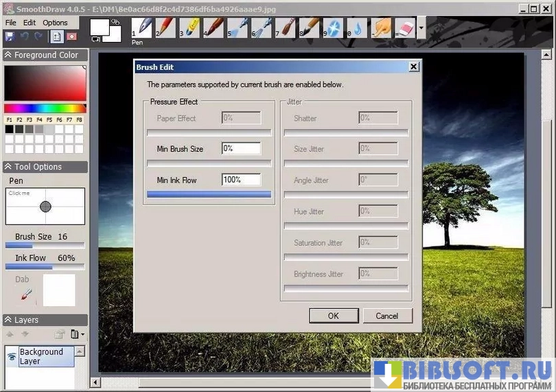Screen dimensions: 556x392
Task: Click OK in Brush Edit dialog
Action: (x=333, y=316)
